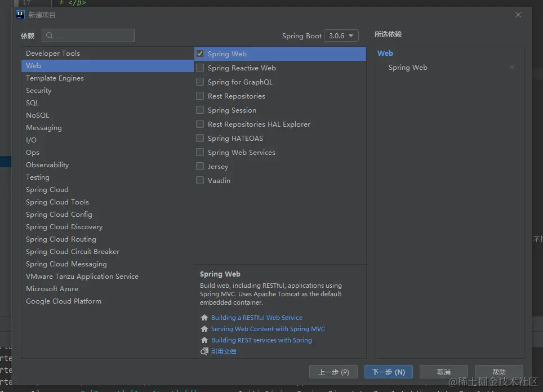Viewport: 543px width, 392px height.
Task: Click the 取消 cancel button
Action: pos(444,372)
